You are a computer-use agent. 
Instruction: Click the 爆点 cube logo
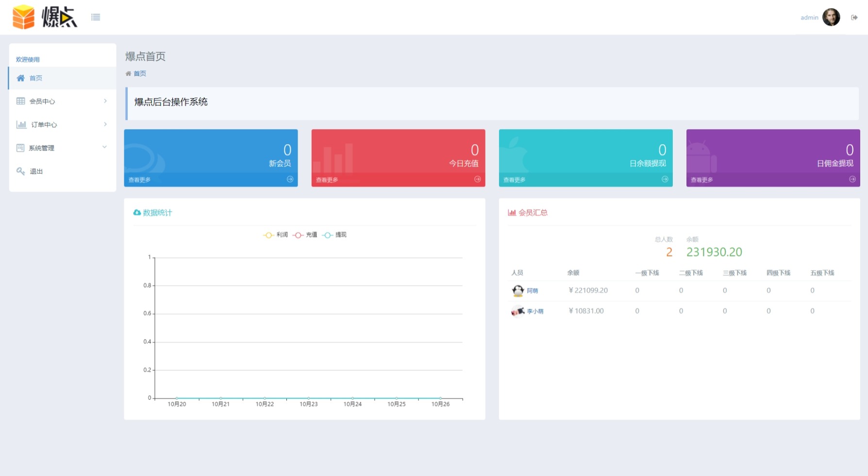[x=23, y=17]
